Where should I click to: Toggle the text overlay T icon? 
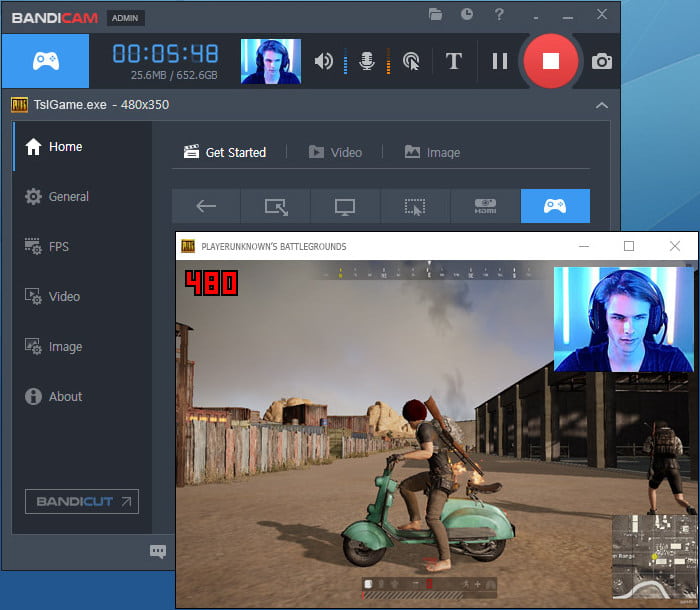click(454, 61)
